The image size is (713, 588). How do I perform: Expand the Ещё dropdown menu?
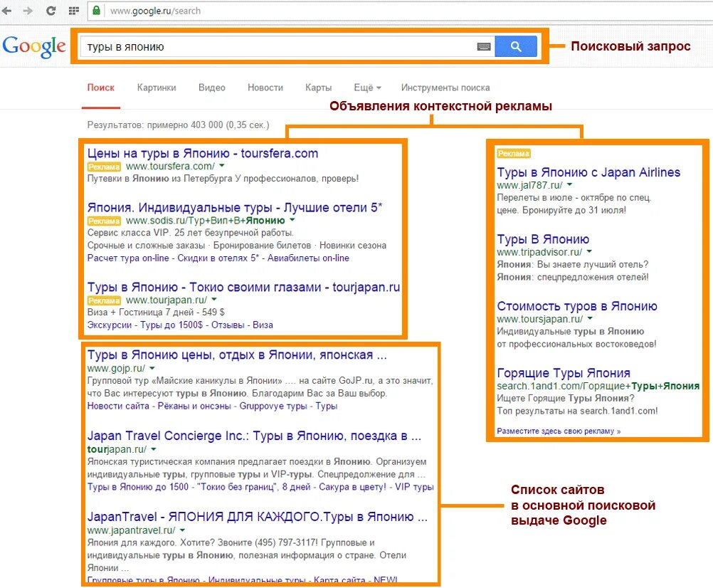tap(367, 88)
